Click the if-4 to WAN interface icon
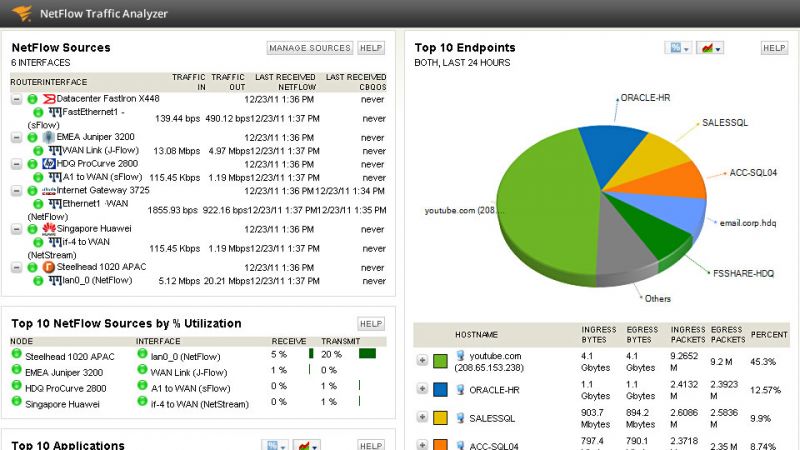This screenshot has height=450, width=800. pos(55,242)
